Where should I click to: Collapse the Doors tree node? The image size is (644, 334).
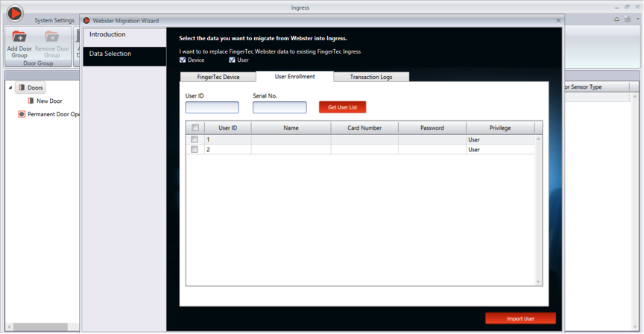pyautogui.click(x=10, y=87)
